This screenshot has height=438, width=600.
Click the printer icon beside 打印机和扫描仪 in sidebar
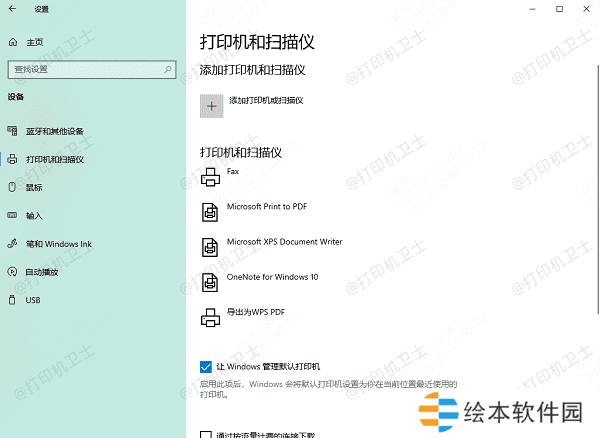pos(12,159)
